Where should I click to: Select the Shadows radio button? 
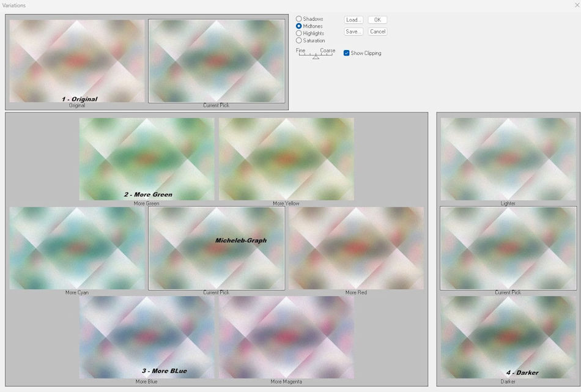(x=299, y=19)
